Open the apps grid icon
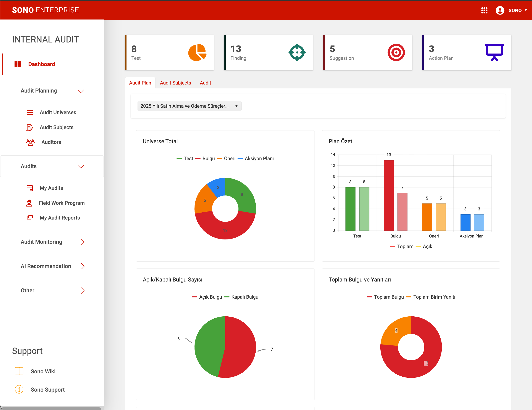 484,10
